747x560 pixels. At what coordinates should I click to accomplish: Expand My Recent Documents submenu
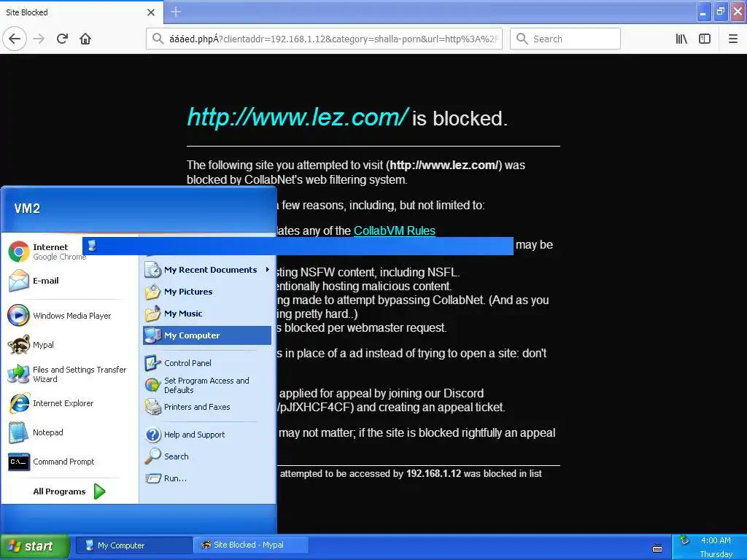[207, 270]
